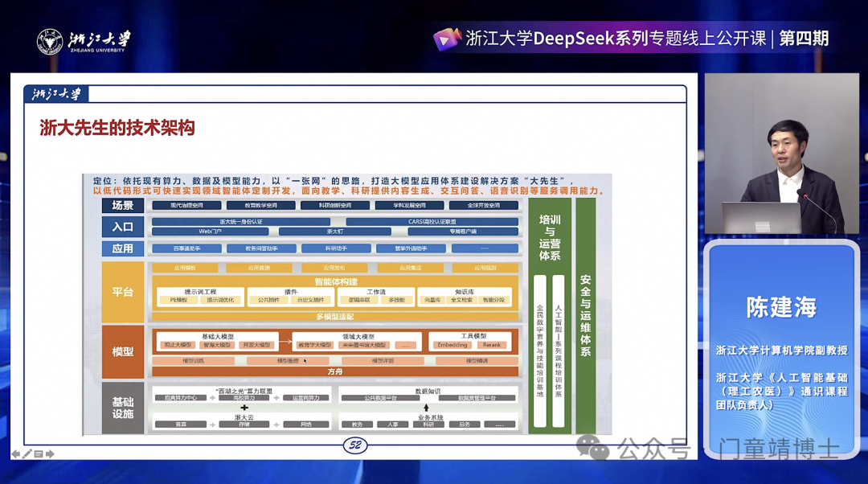
Task: Click the 模型 layer label
Action: coord(123,351)
